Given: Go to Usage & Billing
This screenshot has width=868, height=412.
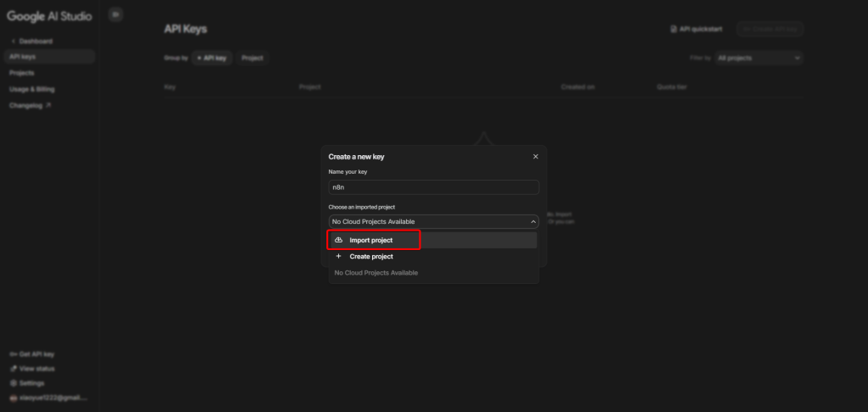Looking at the screenshot, I should (x=32, y=89).
